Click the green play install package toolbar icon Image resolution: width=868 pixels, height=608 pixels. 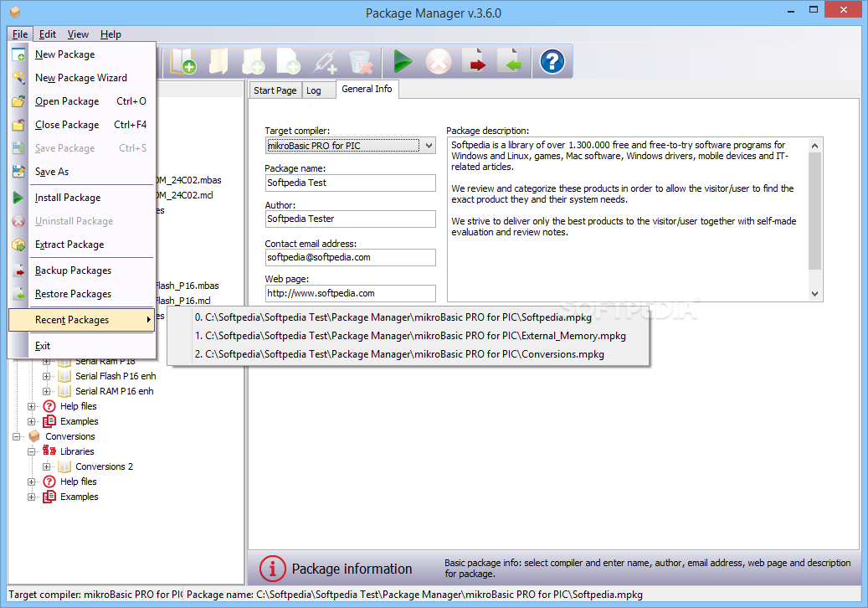coord(403,61)
